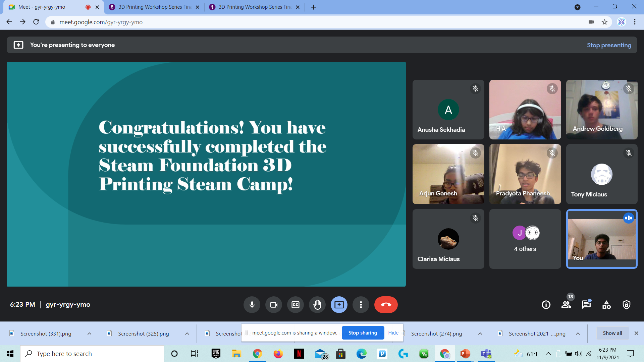Open chat with everyone panel
The width and height of the screenshot is (644, 362).
(586, 304)
